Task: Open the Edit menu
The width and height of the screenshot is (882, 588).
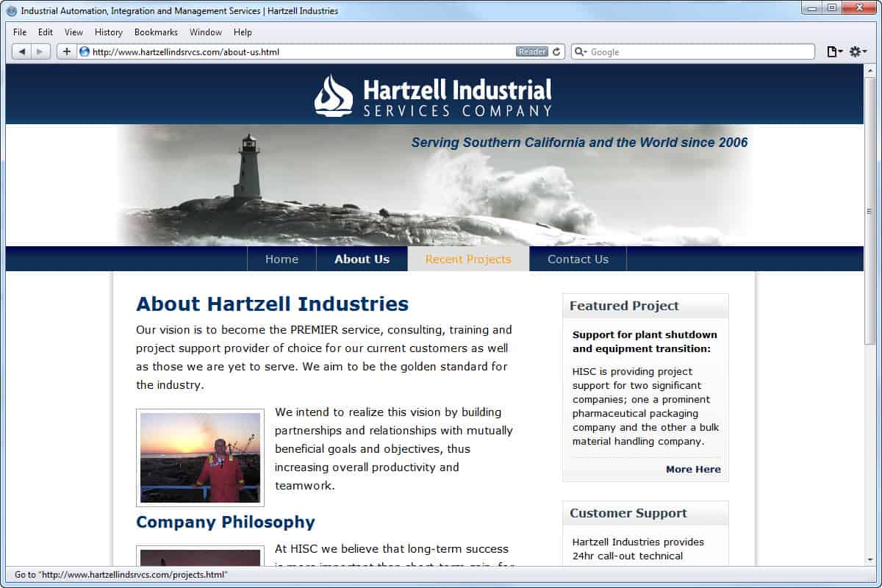Action: click(46, 32)
